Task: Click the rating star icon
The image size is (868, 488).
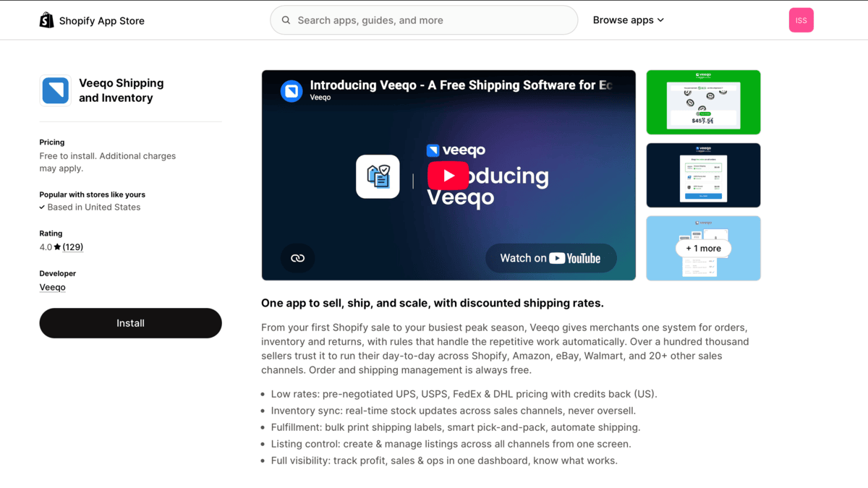Action: pos(57,247)
